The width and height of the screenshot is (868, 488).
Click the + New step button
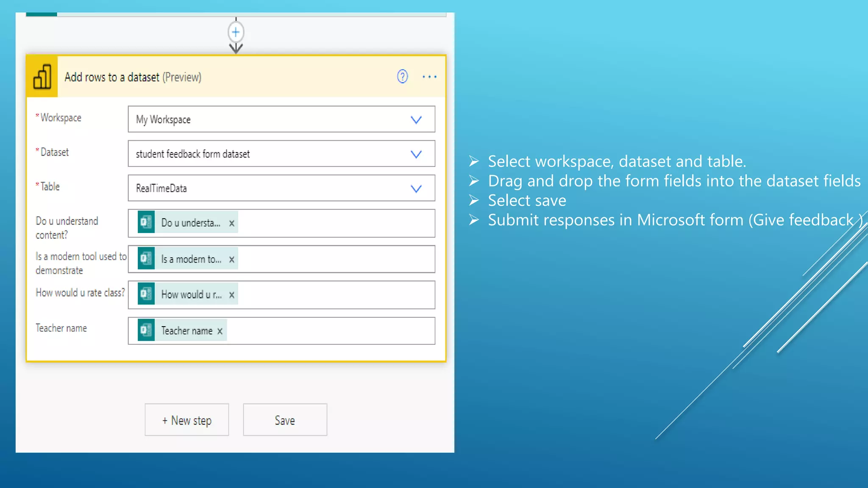pos(187,420)
